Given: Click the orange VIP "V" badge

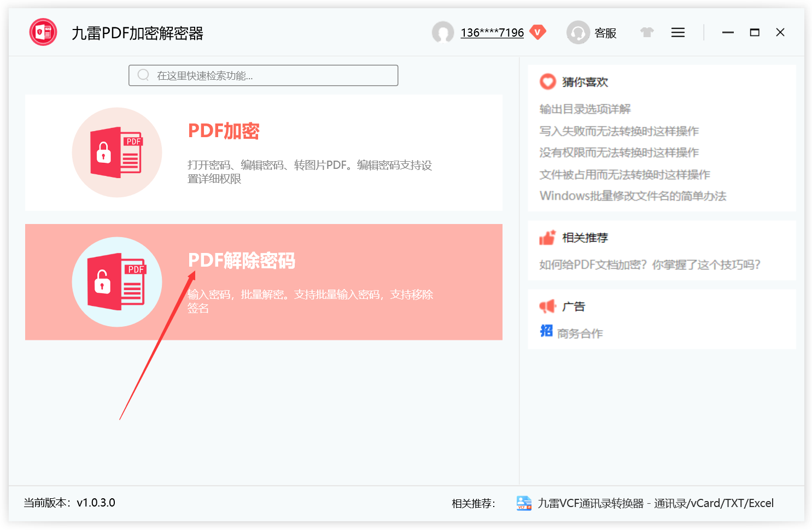Looking at the screenshot, I should click(x=538, y=32).
